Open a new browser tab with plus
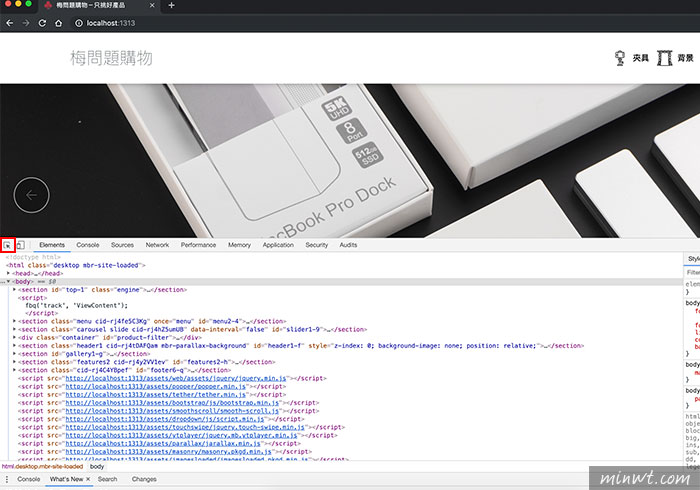This screenshot has width=700, height=490. tap(171, 5)
